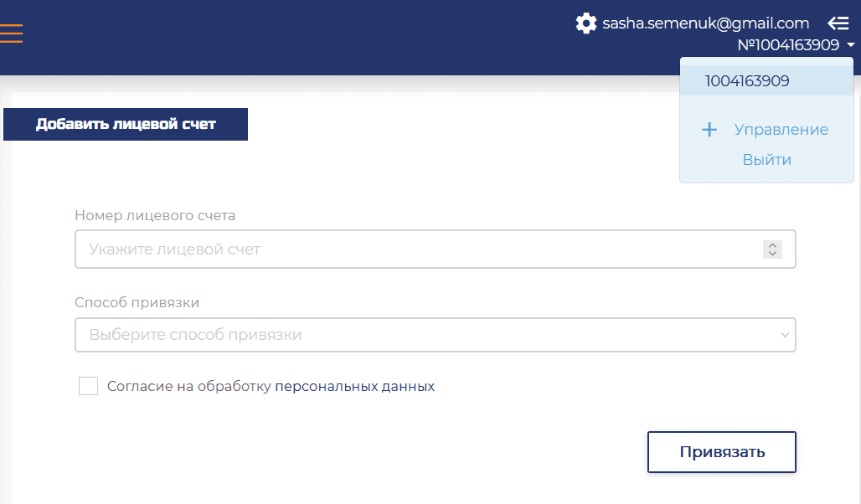Click 'Выйти' to log out
The height and width of the screenshot is (504, 861).
[766, 160]
